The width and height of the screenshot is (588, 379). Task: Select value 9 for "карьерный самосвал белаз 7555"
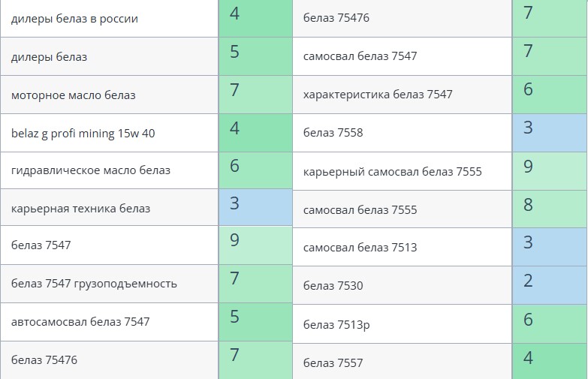(549, 171)
